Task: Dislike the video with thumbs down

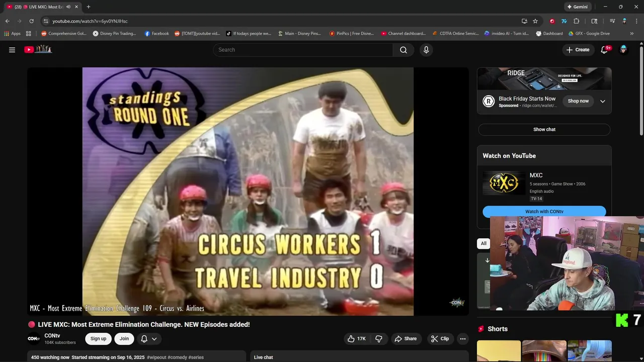Action: pos(379,339)
